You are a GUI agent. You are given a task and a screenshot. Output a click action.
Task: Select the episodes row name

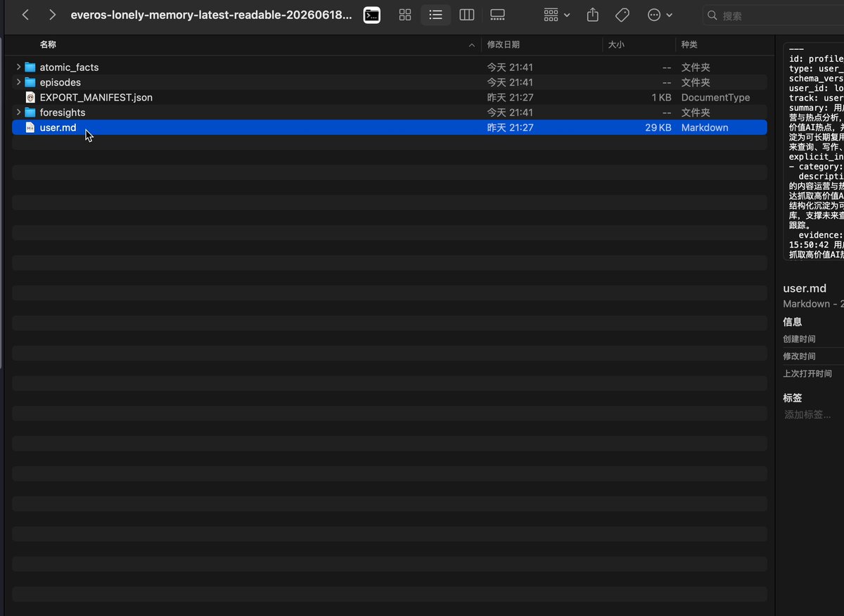tap(60, 82)
